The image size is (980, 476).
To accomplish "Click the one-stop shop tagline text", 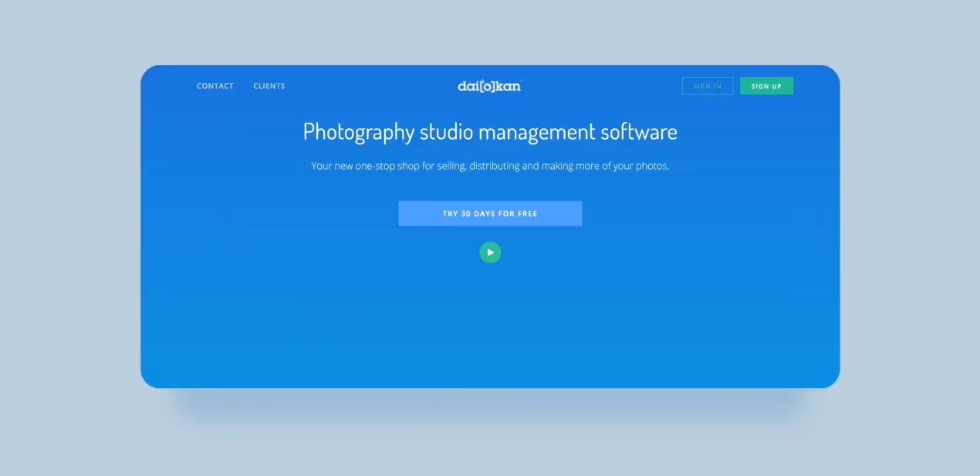I will [x=490, y=165].
